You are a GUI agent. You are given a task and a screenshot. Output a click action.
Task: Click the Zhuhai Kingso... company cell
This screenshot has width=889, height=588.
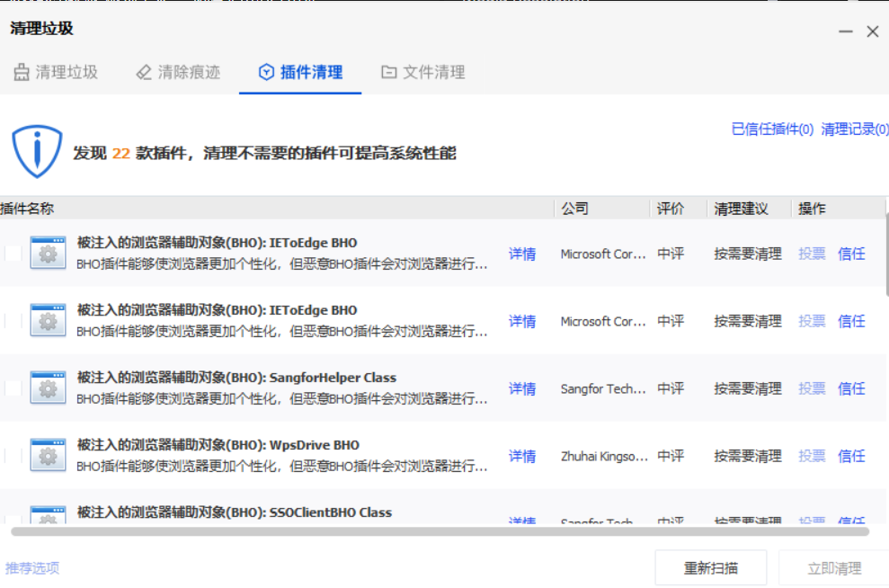[x=604, y=456]
